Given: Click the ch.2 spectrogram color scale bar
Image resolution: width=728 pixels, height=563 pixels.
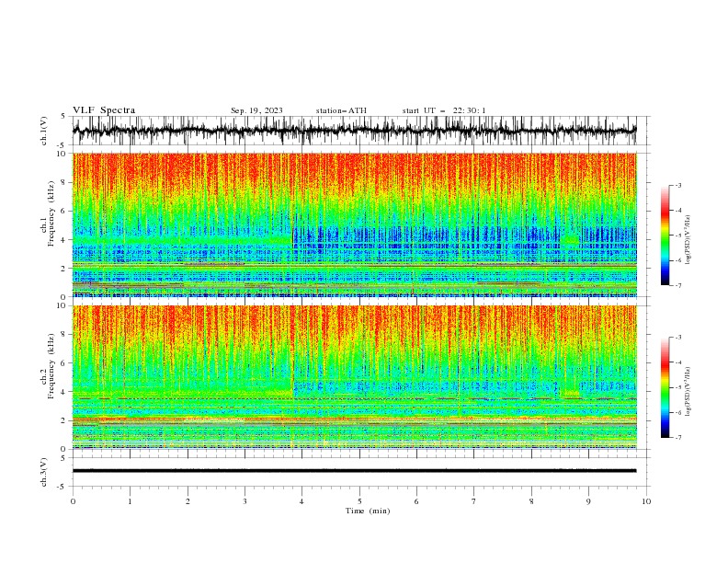Looking at the screenshot, I should (x=665, y=387).
